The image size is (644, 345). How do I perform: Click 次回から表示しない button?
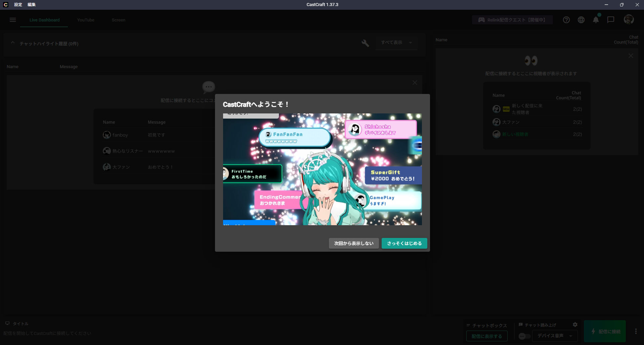point(354,243)
